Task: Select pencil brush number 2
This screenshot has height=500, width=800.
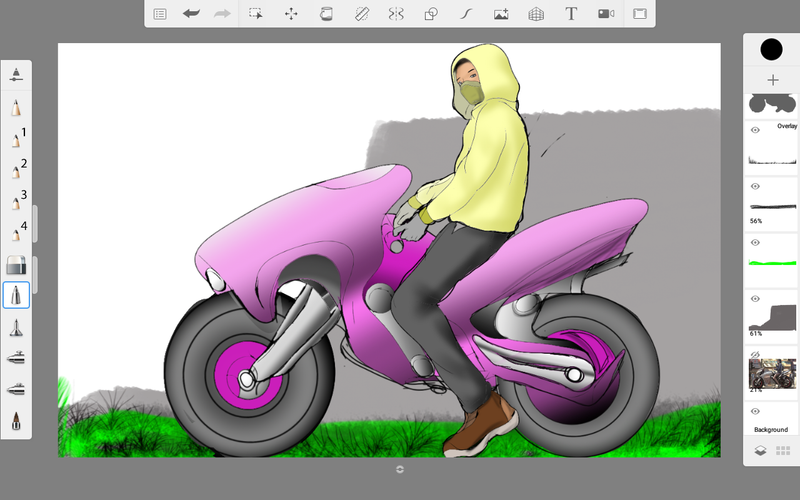Action: coord(18,169)
